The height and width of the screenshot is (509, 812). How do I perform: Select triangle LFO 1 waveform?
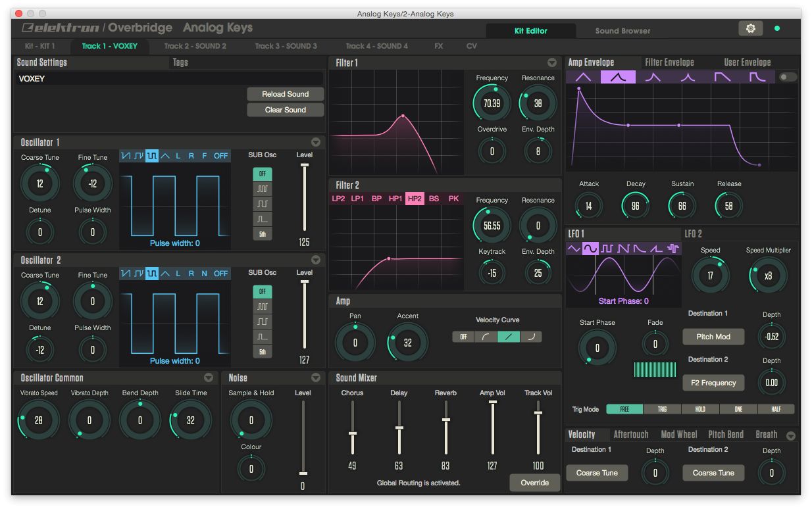tap(574, 249)
